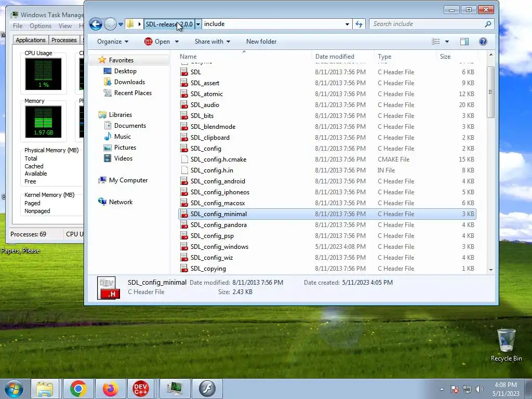This screenshot has width=532, height=399.
Task: Select Libraries in navigation pane
Action: pos(120,115)
